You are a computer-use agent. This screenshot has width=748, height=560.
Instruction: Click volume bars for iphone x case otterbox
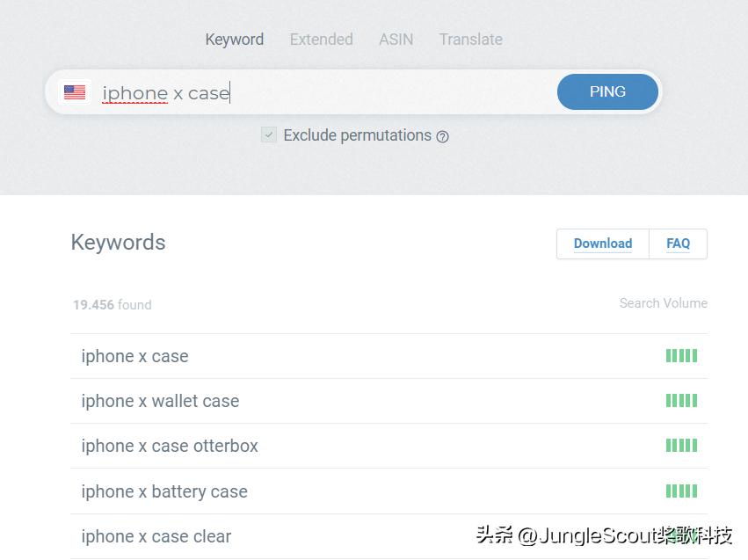(x=681, y=446)
